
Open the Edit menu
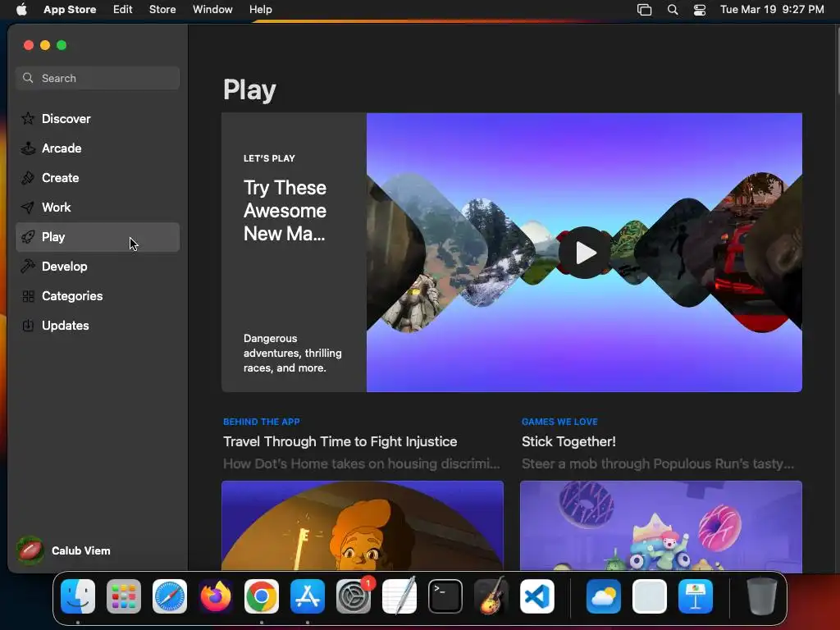tap(123, 10)
